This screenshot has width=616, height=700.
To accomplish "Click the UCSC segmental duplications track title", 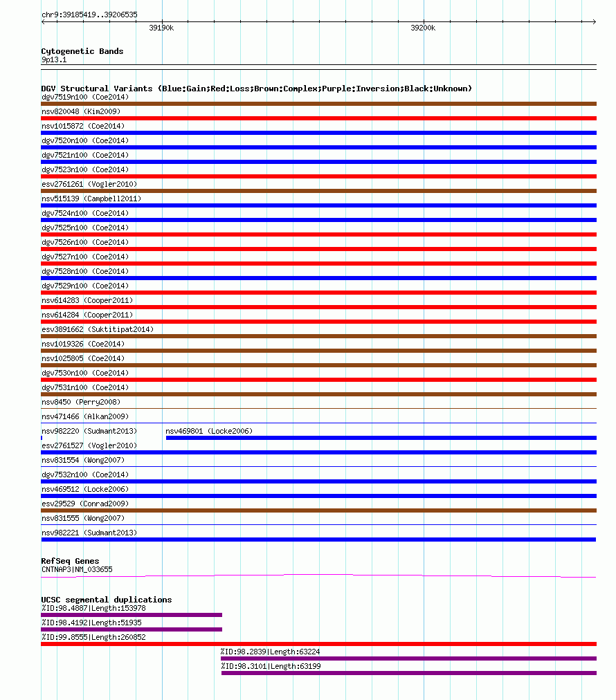I will tap(107, 600).
